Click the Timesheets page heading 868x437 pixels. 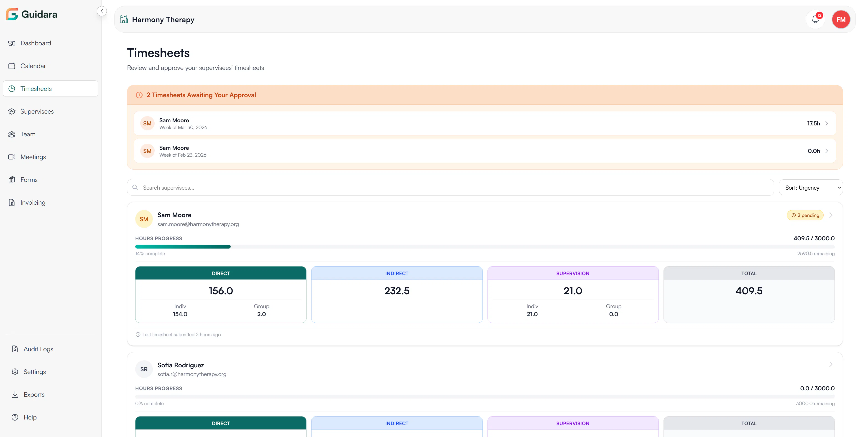(x=158, y=53)
